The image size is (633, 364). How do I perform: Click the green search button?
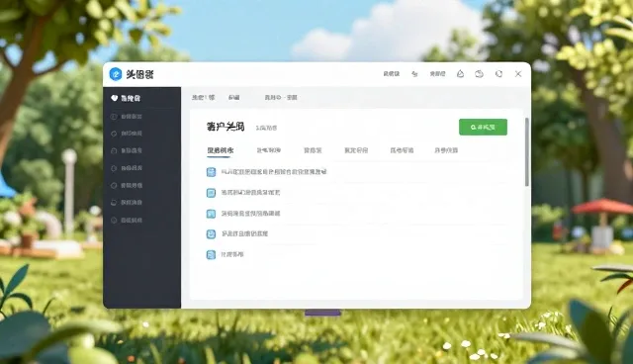click(483, 128)
